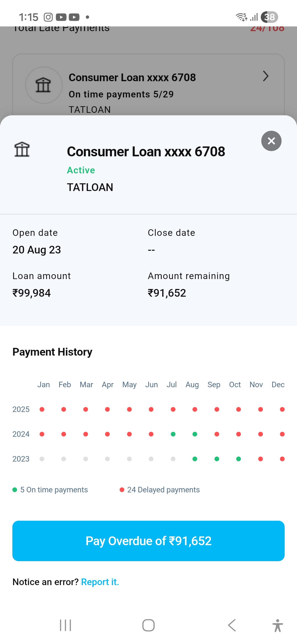Tap Instagram notification icon in status bar
Image resolution: width=297 pixels, height=644 pixels.
48,17
